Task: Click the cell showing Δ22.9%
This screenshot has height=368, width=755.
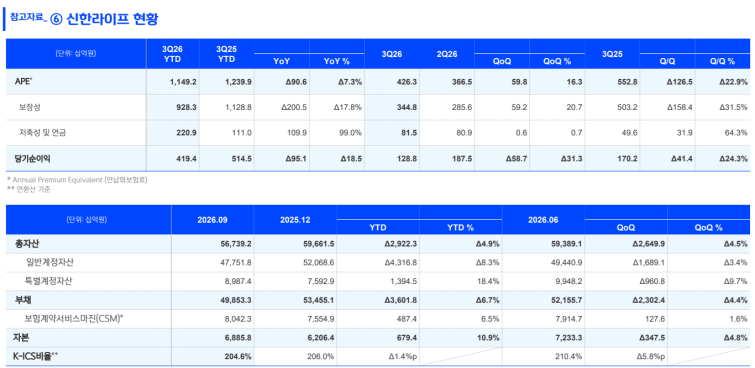Action: pos(734,82)
